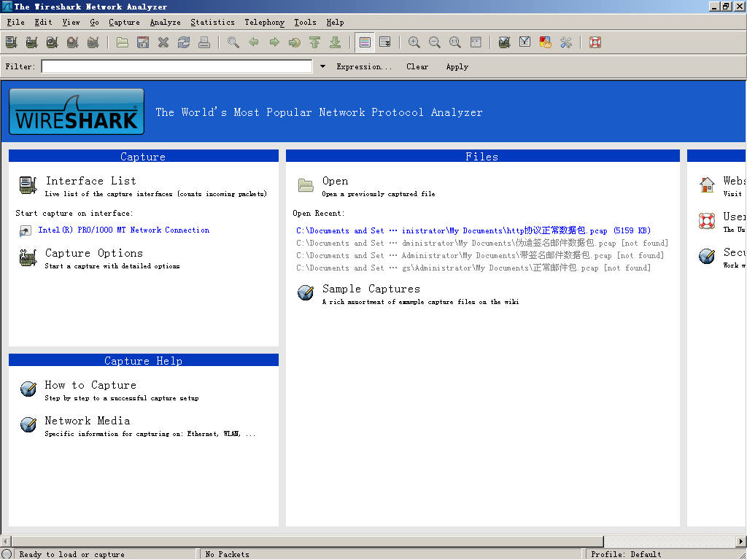Click the Expression... button
This screenshot has height=560, width=747.
[x=364, y=66]
